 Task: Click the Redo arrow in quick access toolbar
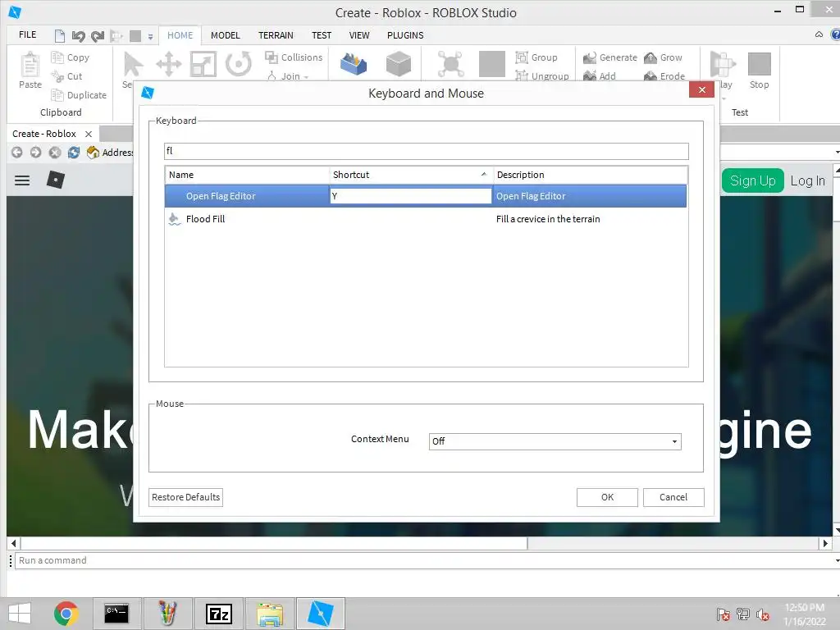97,36
